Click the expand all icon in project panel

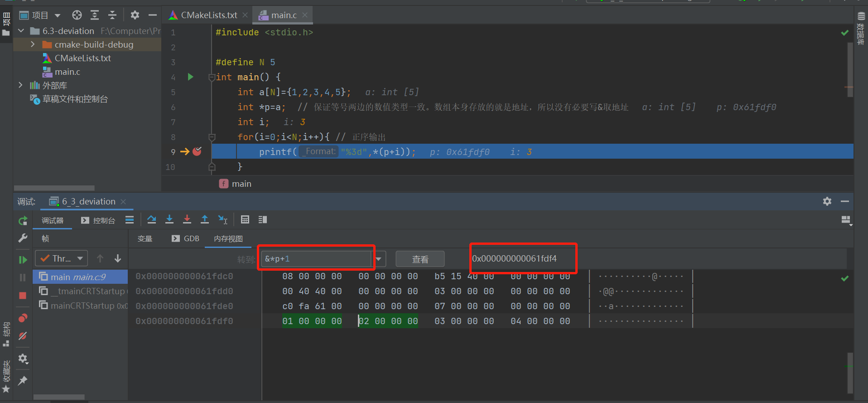[95, 15]
